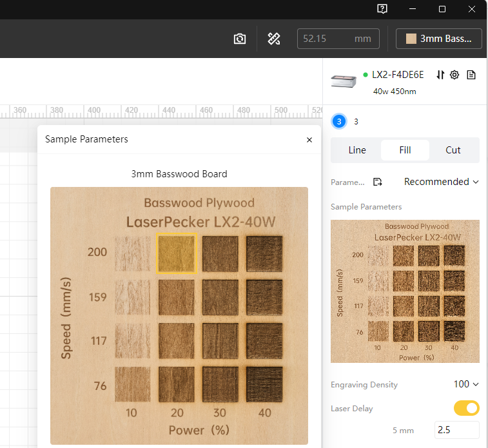Screen dimensions: 488x448
Task: Select the 117 speed, 30 power square
Action: coord(220,341)
